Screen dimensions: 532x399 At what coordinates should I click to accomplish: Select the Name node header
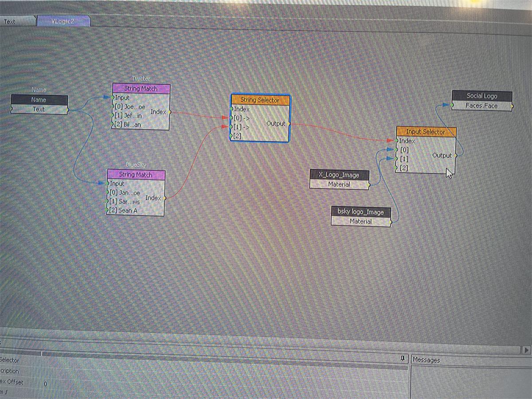coord(39,100)
